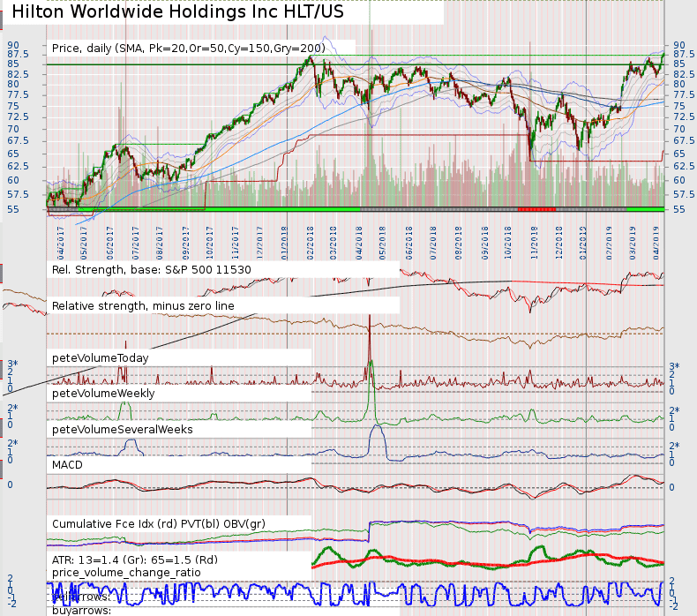Screen dimensions: 697x616
Task: Click the 06/2017 date label
Action: tap(110, 244)
